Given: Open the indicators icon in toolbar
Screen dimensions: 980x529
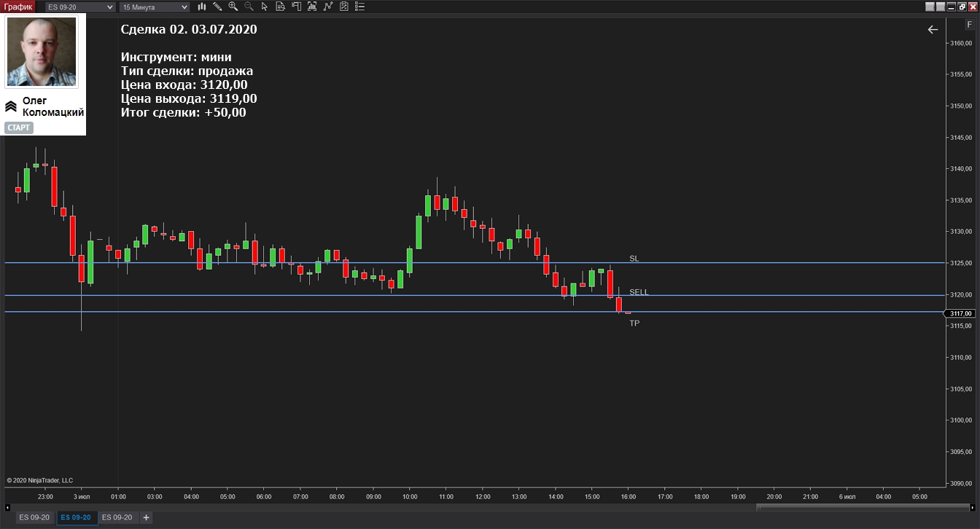Looking at the screenshot, I should pyautogui.click(x=312, y=7).
